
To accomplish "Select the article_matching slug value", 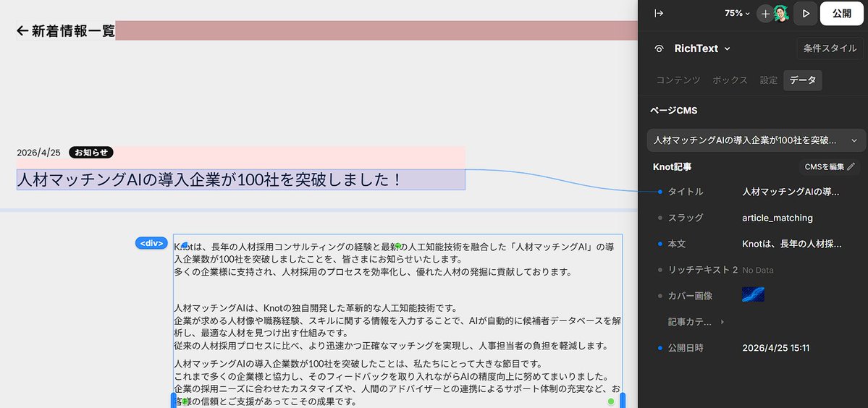I will tap(778, 218).
